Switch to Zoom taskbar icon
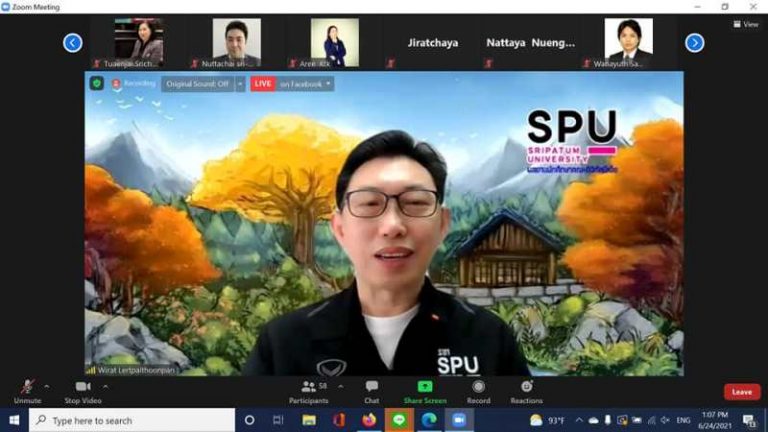The width and height of the screenshot is (768, 432). 459,420
